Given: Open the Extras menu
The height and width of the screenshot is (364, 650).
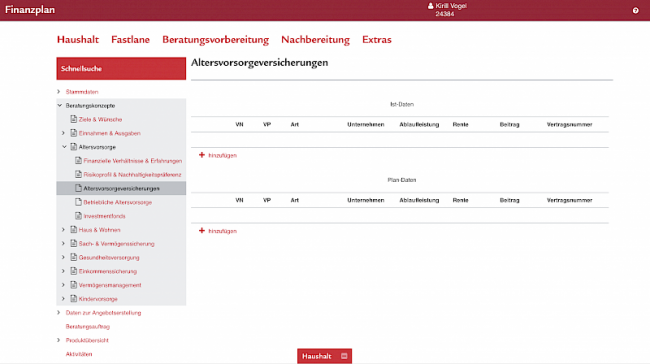Looking at the screenshot, I should click(377, 40).
